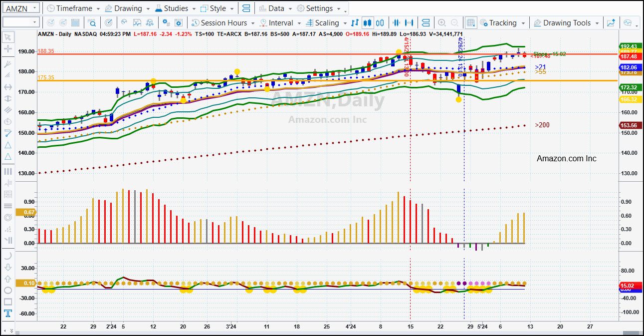
Task: Click the add chart plus icon
Action: tap(611, 23)
